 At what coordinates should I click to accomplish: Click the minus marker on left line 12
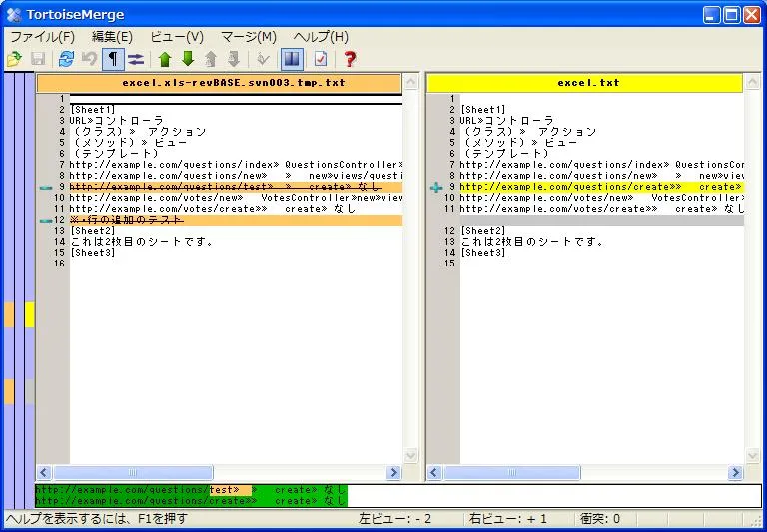(46, 221)
